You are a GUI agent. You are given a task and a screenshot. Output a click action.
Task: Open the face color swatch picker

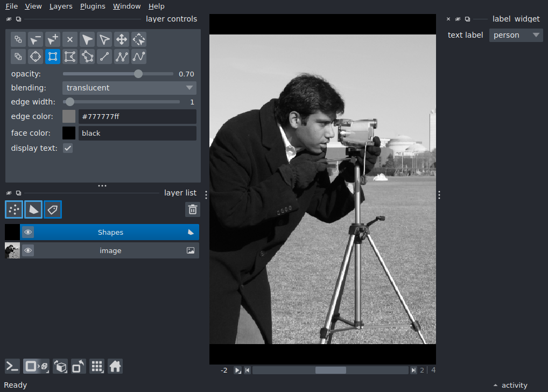69,133
